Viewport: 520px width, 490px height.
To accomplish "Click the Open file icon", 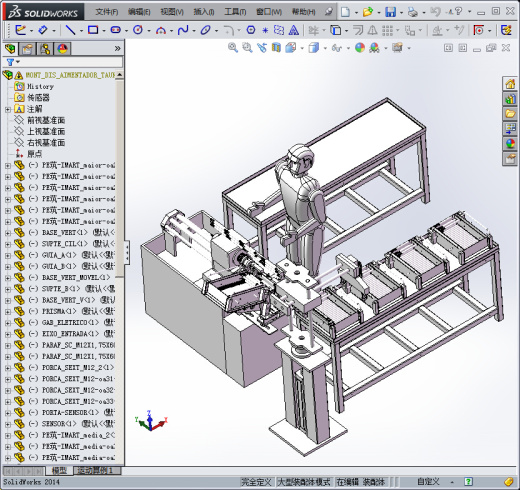I will [368, 12].
